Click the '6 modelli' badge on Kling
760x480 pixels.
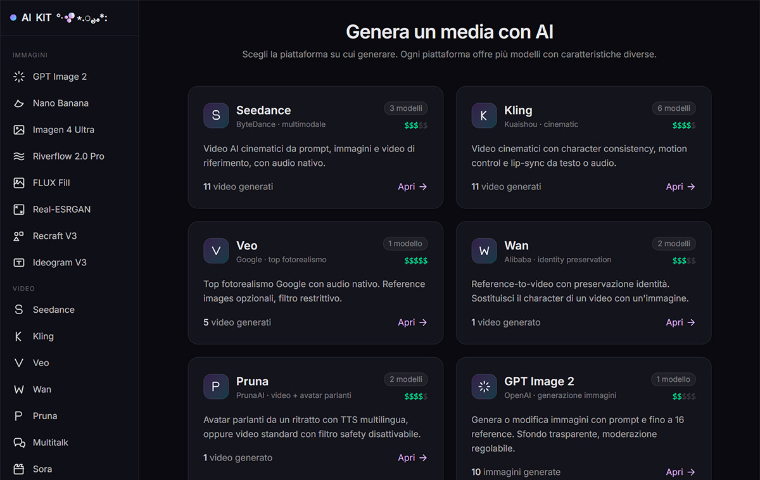pyautogui.click(x=674, y=108)
